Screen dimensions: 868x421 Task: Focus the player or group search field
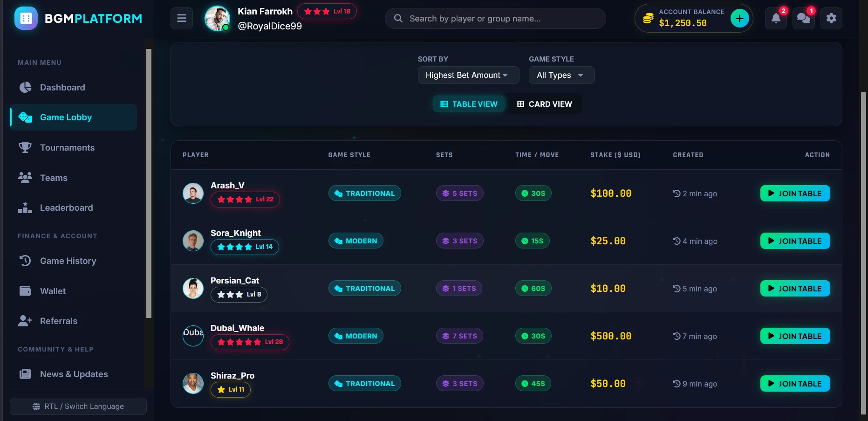click(495, 19)
